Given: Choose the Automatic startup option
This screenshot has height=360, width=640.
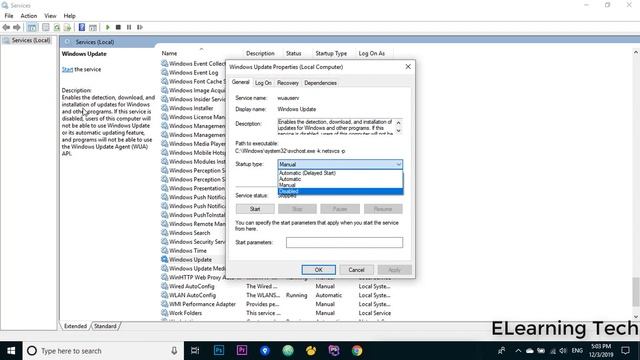Looking at the screenshot, I should pos(340,179).
